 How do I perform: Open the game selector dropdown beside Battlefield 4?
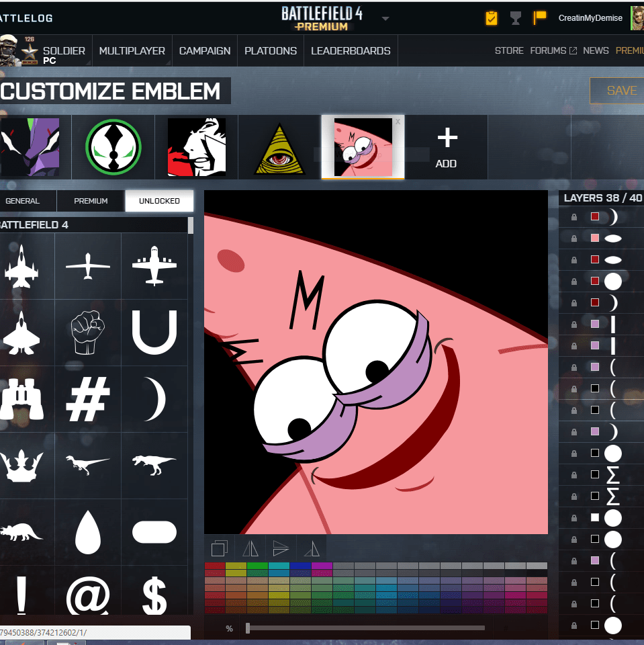pyautogui.click(x=385, y=18)
